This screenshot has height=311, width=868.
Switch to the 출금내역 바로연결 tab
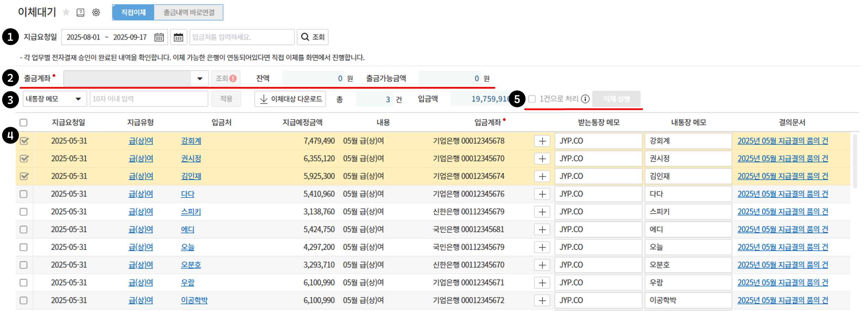[x=189, y=13]
